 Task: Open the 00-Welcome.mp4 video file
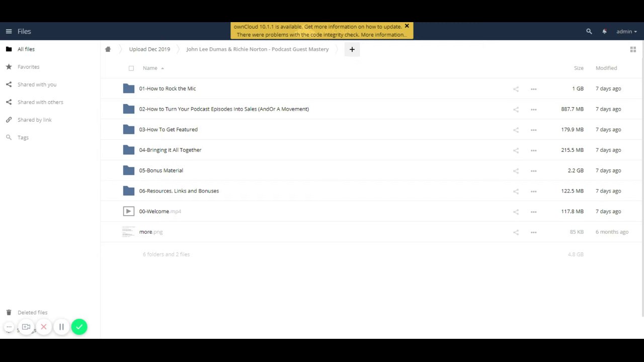(160, 212)
